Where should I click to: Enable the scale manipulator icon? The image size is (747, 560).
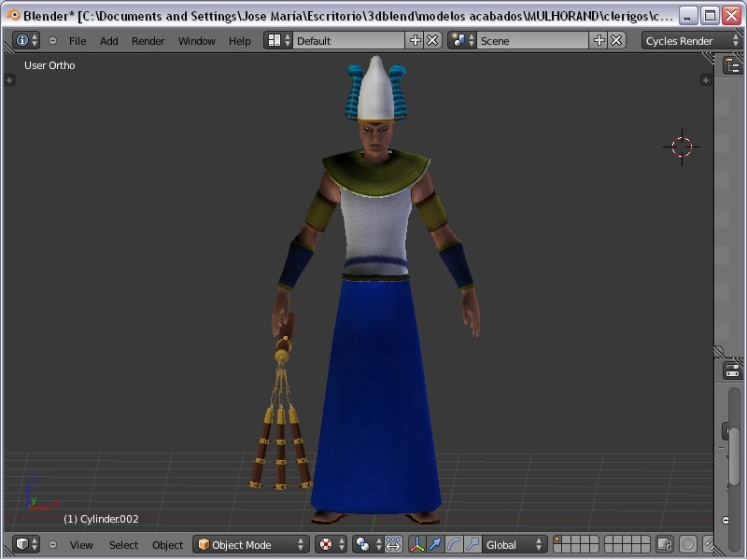click(472, 544)
